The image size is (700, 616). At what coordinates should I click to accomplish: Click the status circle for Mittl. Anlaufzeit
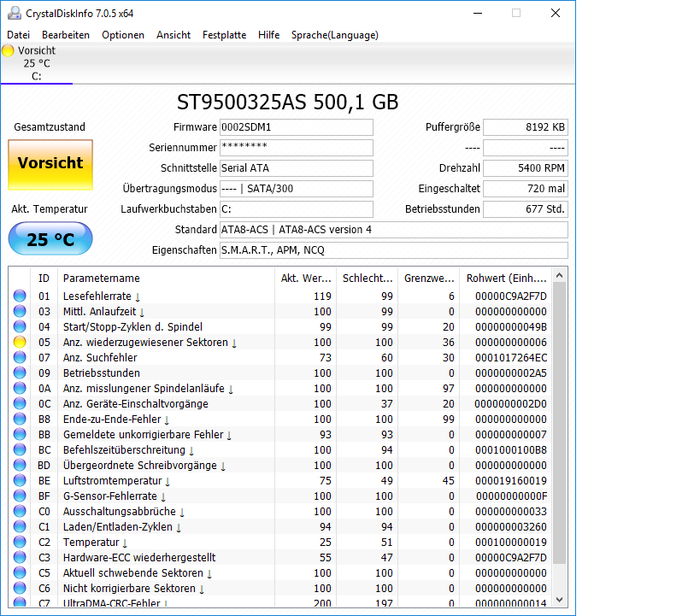pos(20,311)
